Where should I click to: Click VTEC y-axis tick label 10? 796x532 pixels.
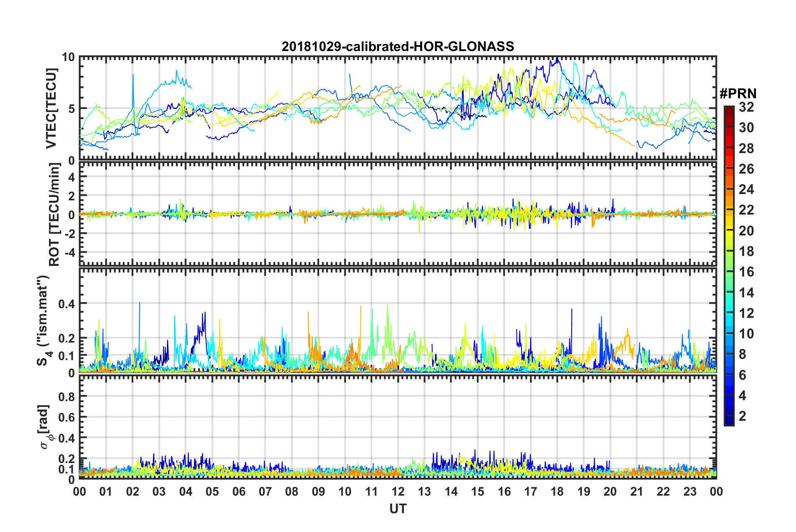pyautogui.click(x=68, y=57)
